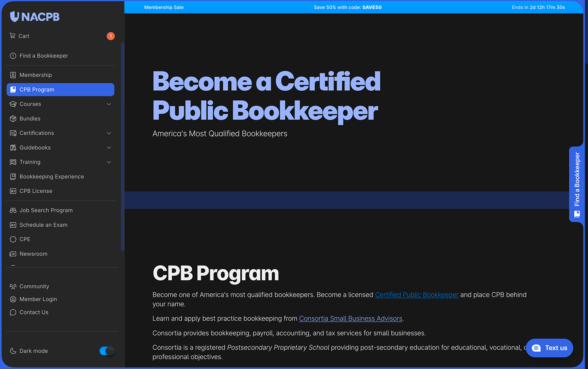Click the Contact Us chat icon

pyautogui.click(x=13, y=312)
